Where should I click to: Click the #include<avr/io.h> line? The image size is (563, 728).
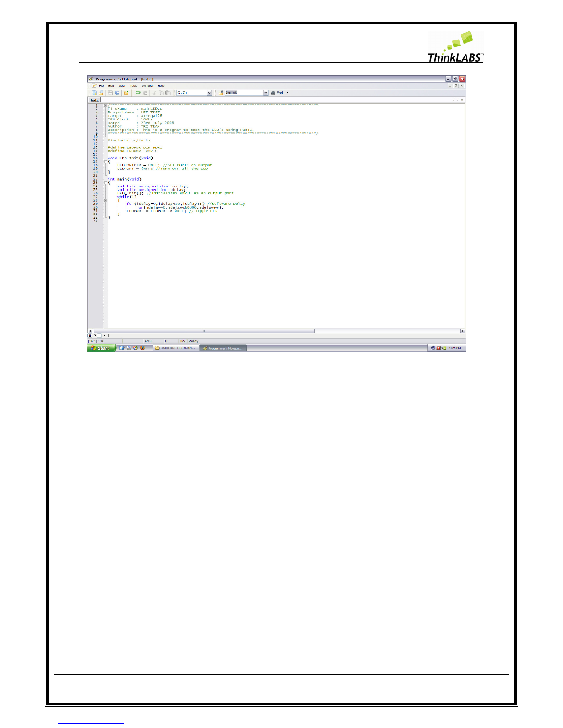(129, 141)
